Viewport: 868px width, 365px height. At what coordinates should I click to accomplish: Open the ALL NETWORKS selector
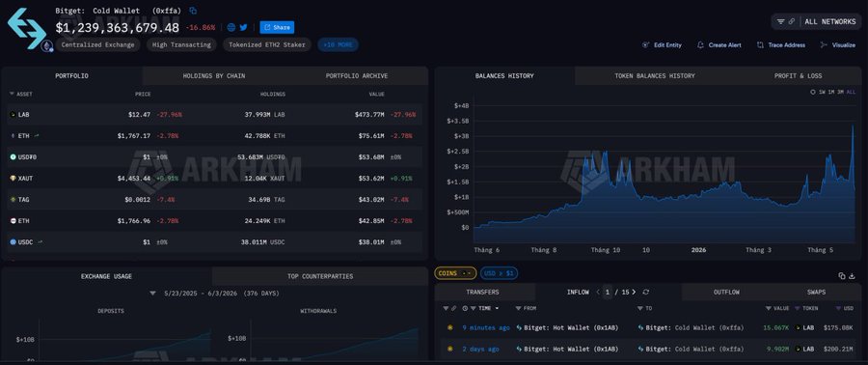[x=829, y=21]
